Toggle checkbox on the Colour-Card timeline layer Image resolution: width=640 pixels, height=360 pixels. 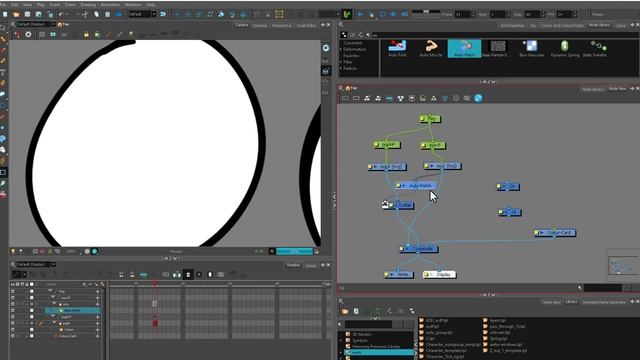click(31, 336)
